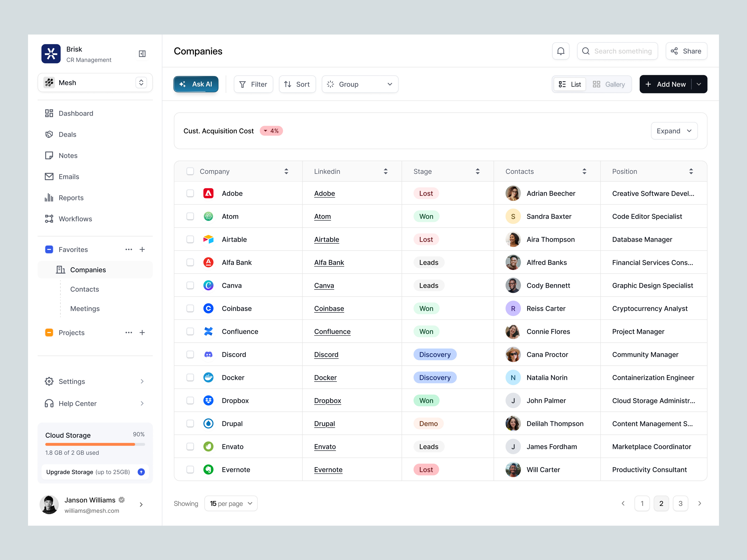Click the Workflows icon in sidebar
The height and width of the screenshot is (560, 747).
coord(49,219)
